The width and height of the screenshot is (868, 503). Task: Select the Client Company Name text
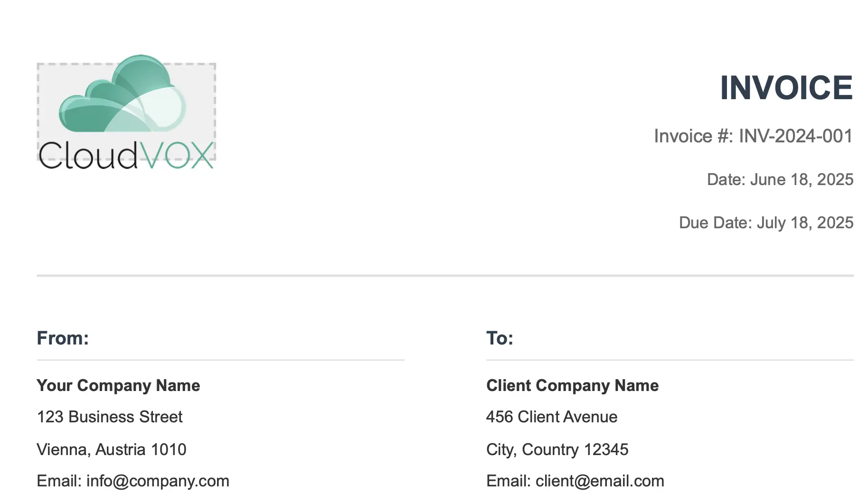tap(572, 385)
